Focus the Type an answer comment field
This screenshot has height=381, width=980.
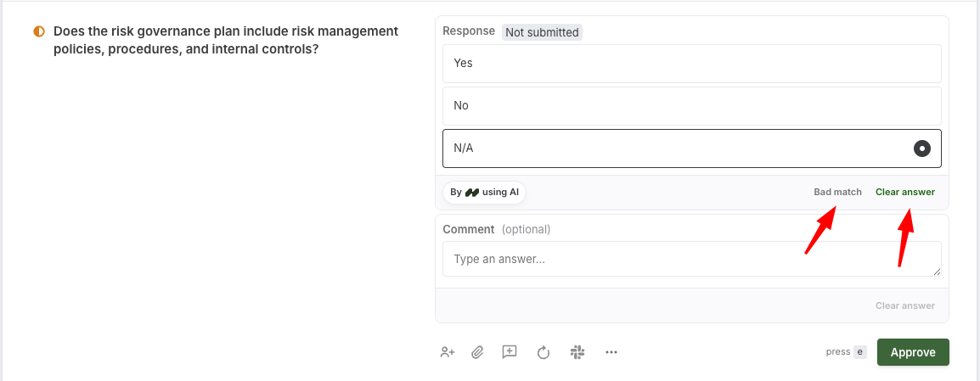692,259
